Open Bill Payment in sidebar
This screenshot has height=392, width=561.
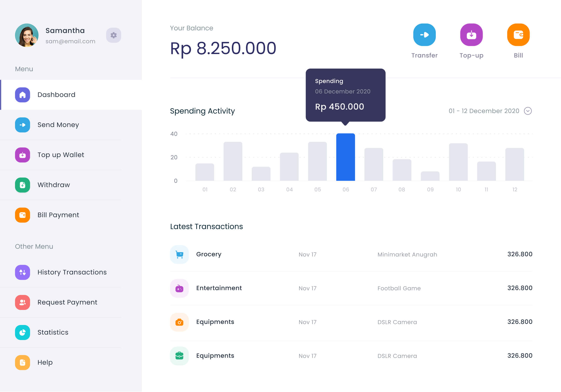click(x=58, y=215)
